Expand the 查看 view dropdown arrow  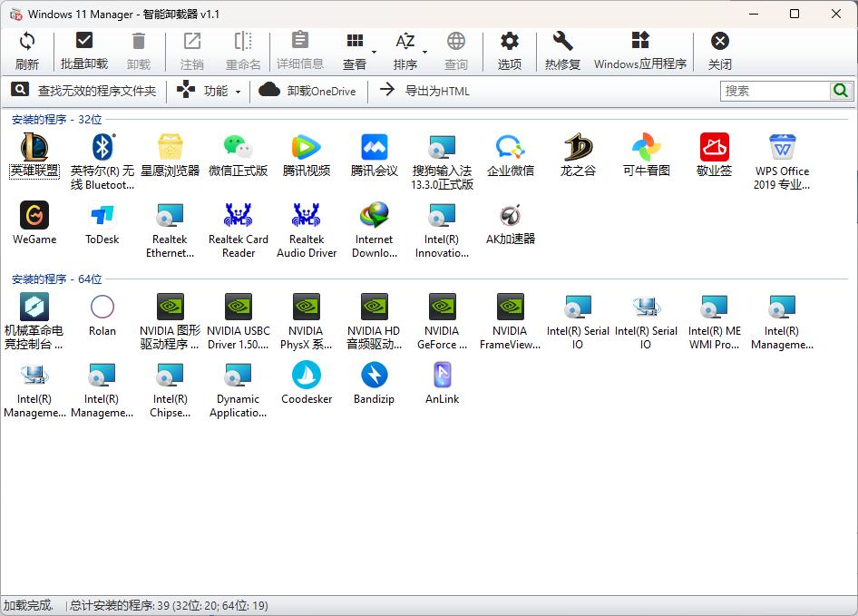(x=375, y=52)
